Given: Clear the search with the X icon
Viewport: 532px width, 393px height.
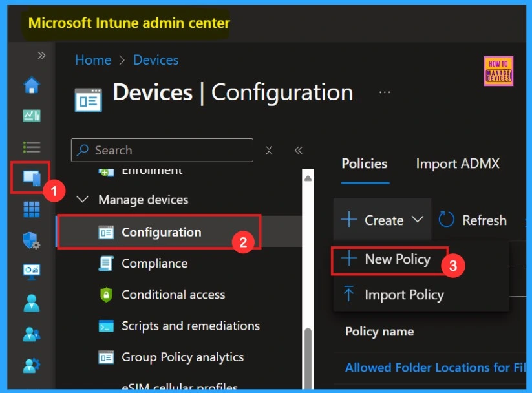Looking at the screenshot, I should pyautogui.click(x=269, y=150).
